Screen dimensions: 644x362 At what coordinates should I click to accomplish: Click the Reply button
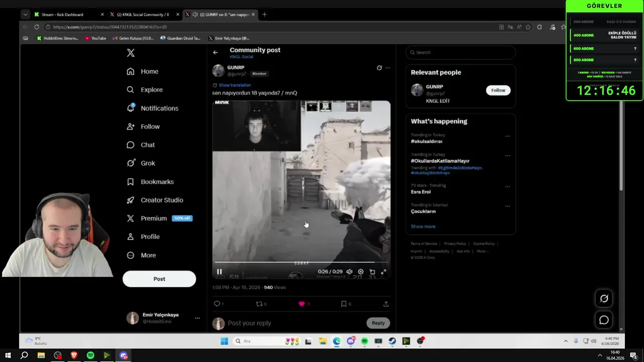click(x=378, y=323)
